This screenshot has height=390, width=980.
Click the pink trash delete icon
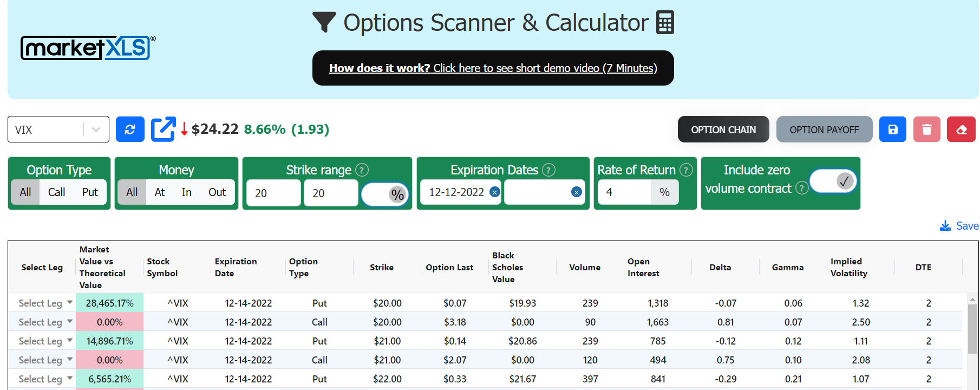[x=927, y=129]
